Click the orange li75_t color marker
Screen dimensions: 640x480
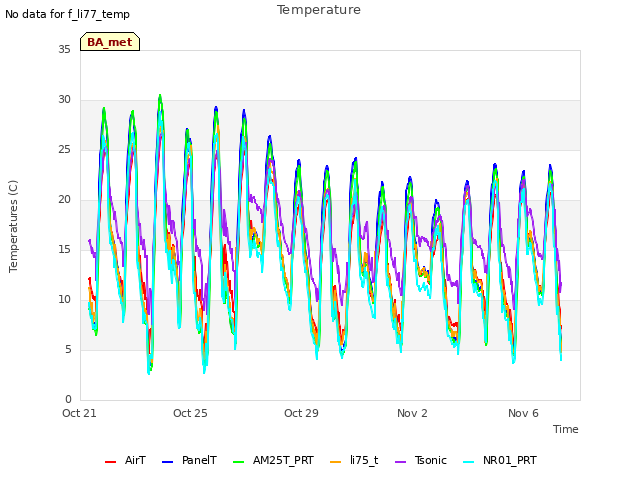click(336, 462)
